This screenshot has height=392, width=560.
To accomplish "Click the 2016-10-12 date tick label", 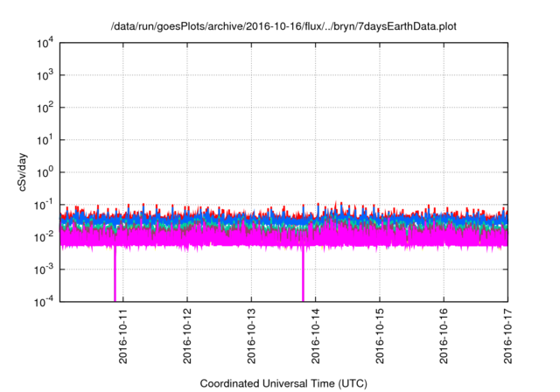I will [187, 336].
